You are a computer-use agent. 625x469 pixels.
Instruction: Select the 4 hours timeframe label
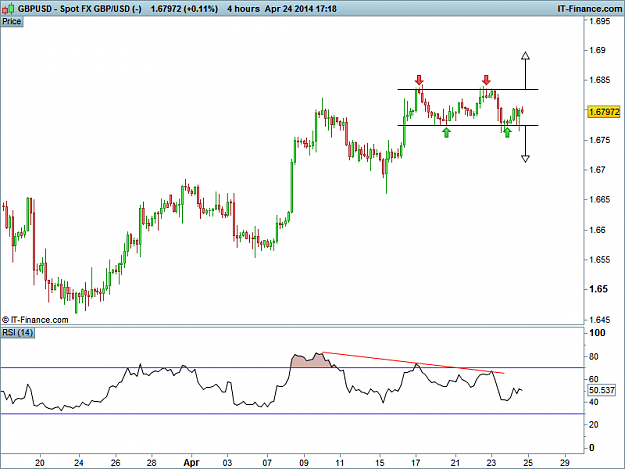[243, 9]
